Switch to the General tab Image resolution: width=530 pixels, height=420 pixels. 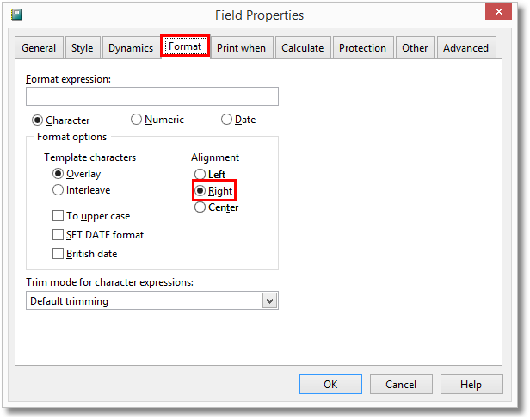click(40, 48)
